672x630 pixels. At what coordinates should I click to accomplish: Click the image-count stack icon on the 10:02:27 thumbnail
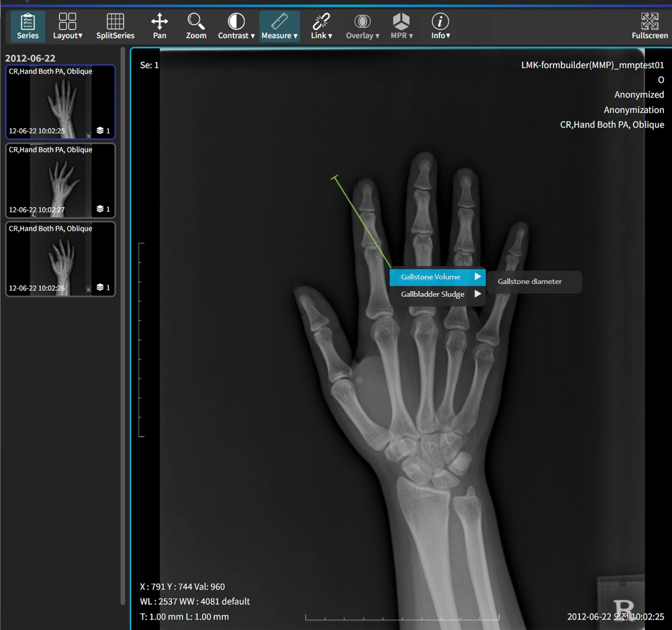pyautogui.click(x=100, y=209)
